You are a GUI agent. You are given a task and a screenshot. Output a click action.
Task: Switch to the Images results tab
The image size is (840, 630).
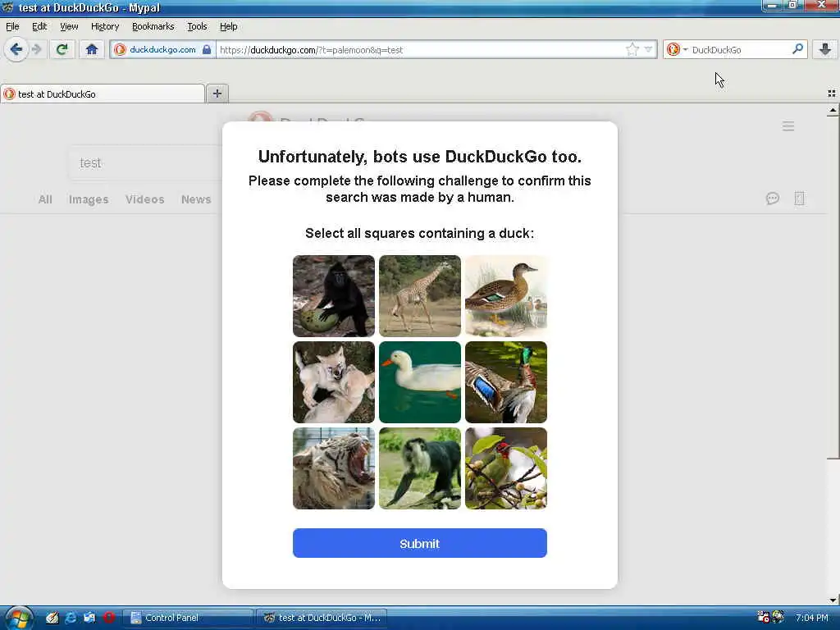click(x=89, y=199)
